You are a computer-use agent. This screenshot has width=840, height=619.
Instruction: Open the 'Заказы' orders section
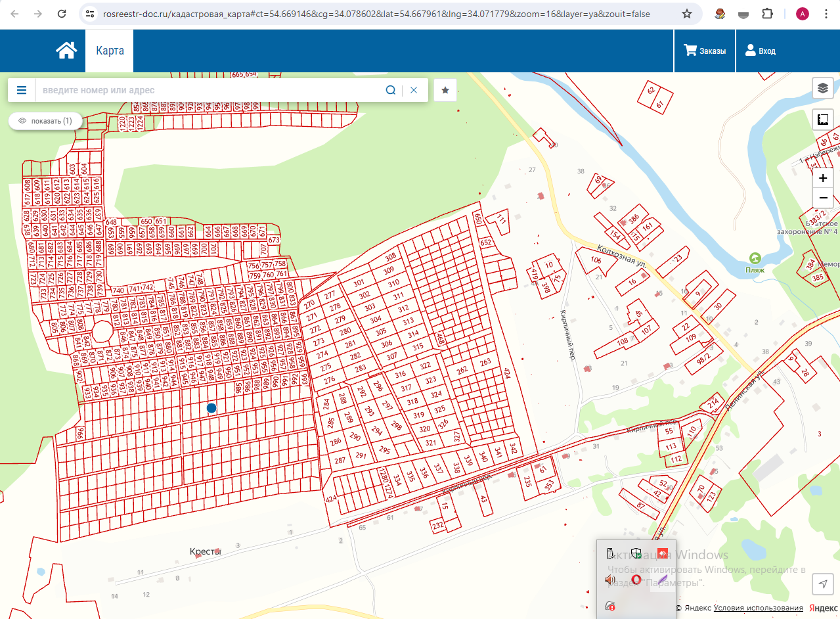[705, 51]
